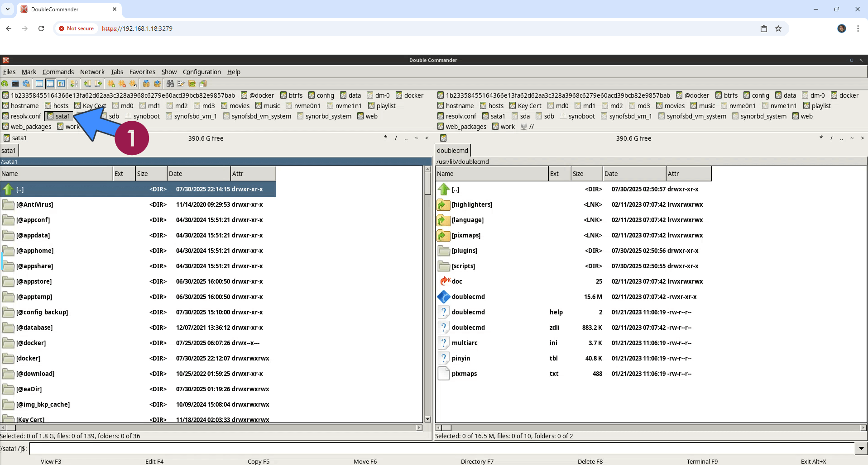Open the Network menu
868x465 pixels.
pyautogui.click(x=92, y=72)
